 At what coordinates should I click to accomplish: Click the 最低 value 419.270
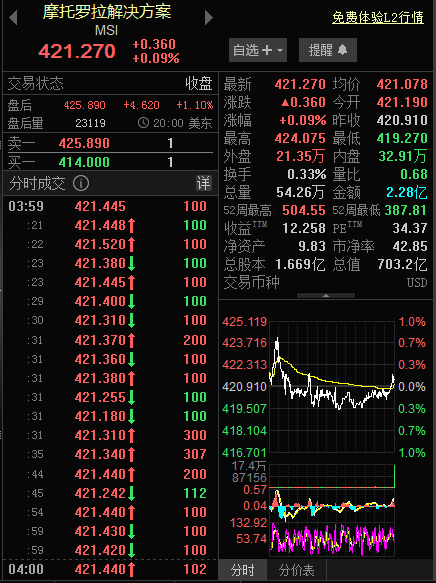click(x=402, y=138)
